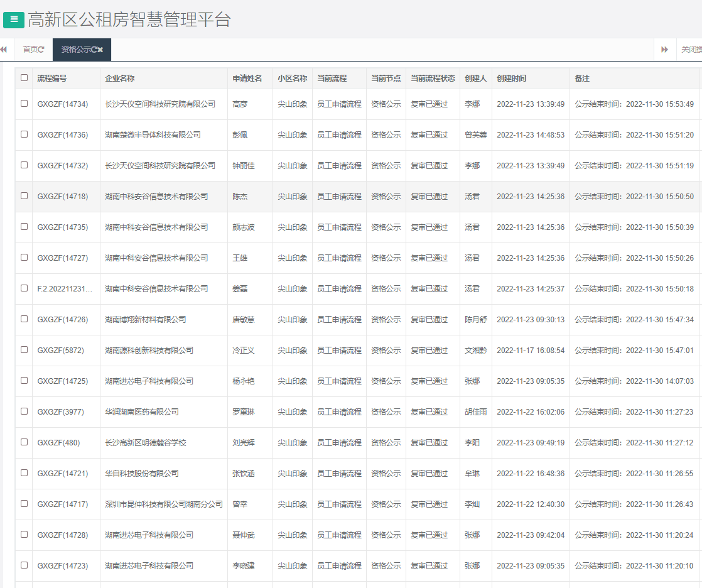This screenshot has width=702, height=588.
Task: Click the 创建时间 column header
Action: (x=511, y=79)
